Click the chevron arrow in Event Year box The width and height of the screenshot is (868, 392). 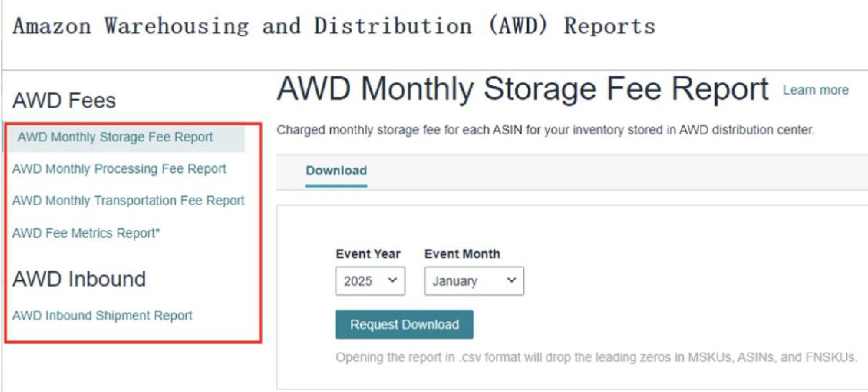point(392,280)
